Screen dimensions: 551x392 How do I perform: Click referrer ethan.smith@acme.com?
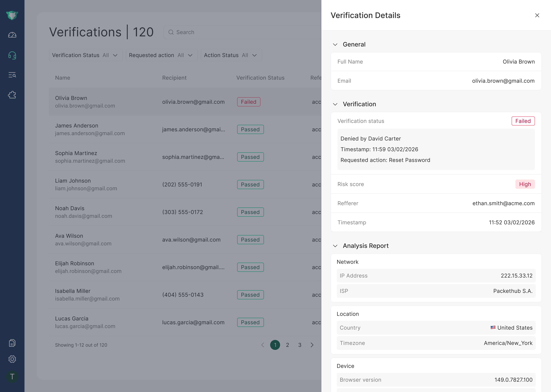[503, 203]
